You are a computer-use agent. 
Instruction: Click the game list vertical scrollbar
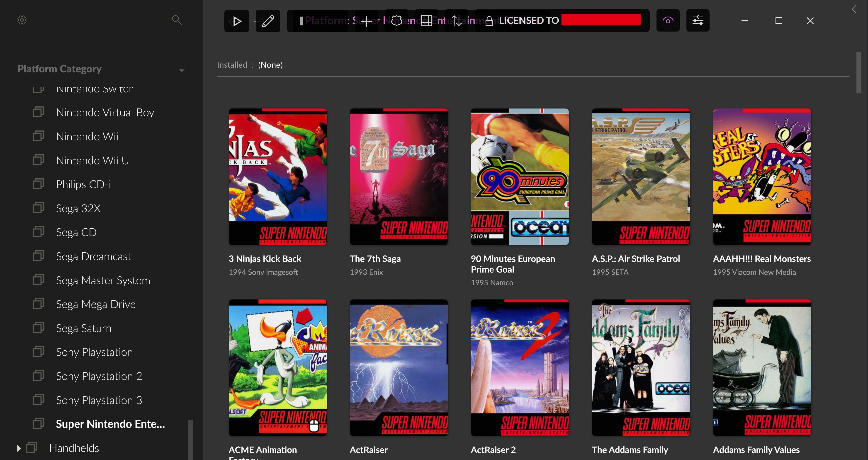859,73
